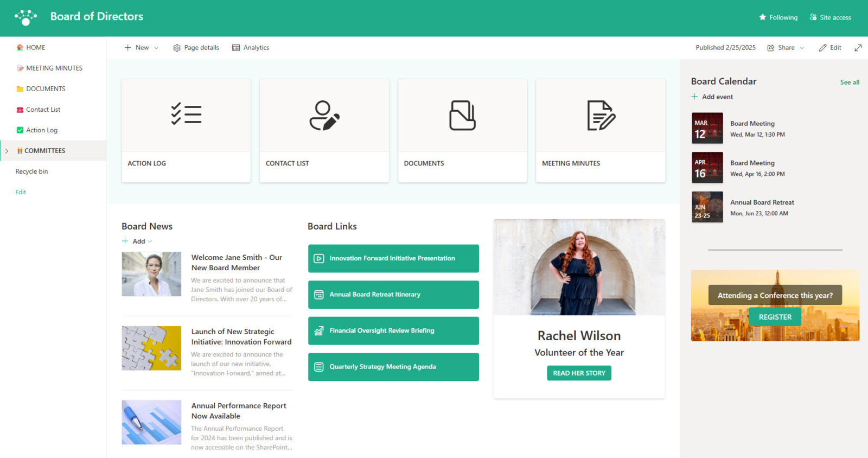Click the chart icon on Financial Oversight Review Briefing
Viewport: 868px width, 458px height.
coord(319,331)
